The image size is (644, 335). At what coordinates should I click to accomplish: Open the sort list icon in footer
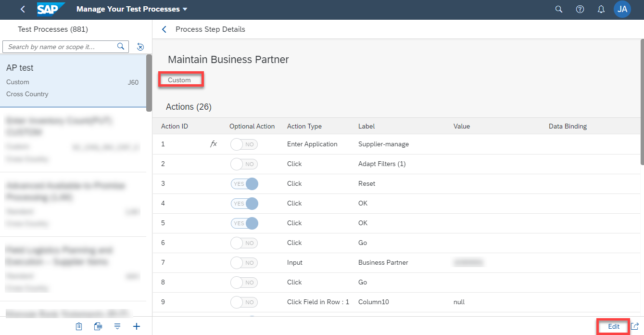pos(117,326)
